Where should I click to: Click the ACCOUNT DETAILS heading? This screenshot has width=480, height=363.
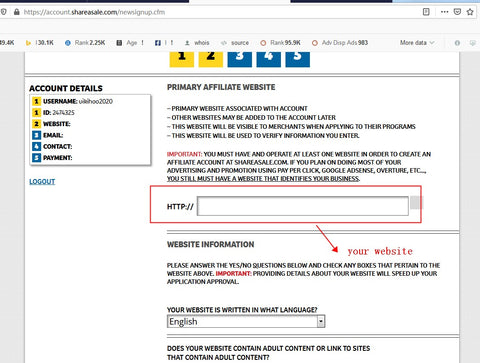[66, 88]
